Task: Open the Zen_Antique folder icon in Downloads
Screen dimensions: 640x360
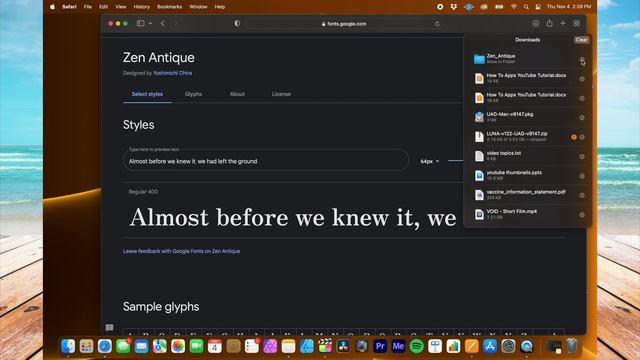Action: click(479, 59)
